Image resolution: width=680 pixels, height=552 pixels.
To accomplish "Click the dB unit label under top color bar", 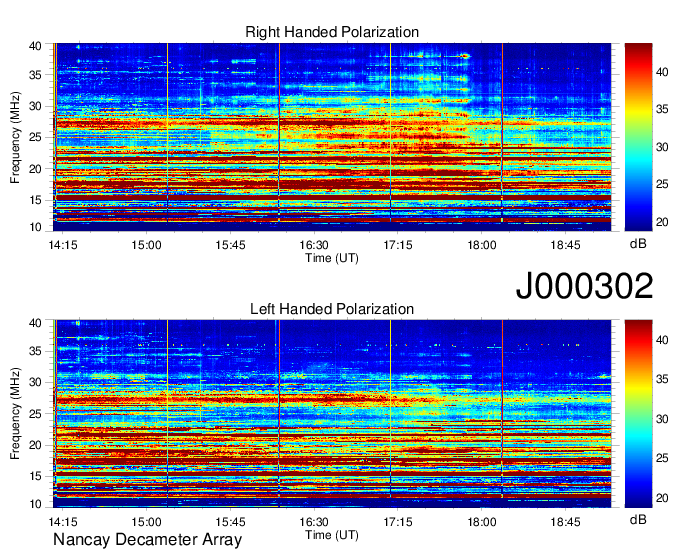I will tap(638, 244).
